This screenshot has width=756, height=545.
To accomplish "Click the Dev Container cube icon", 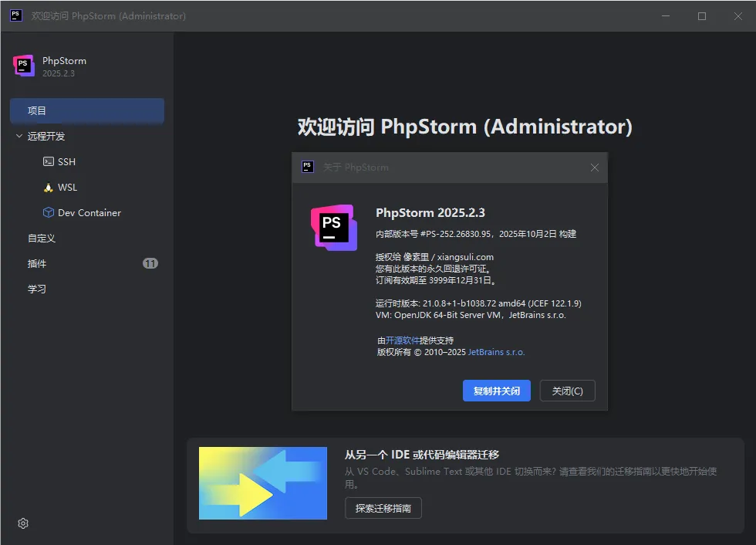I will [49, 213].
